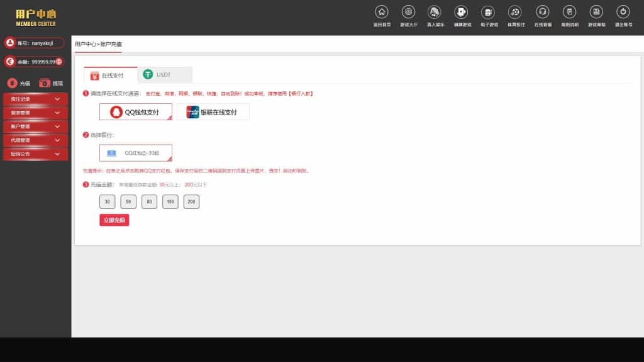
Task: Click the red yuan icon on 在线支付 tab
Action: point(94,76)
